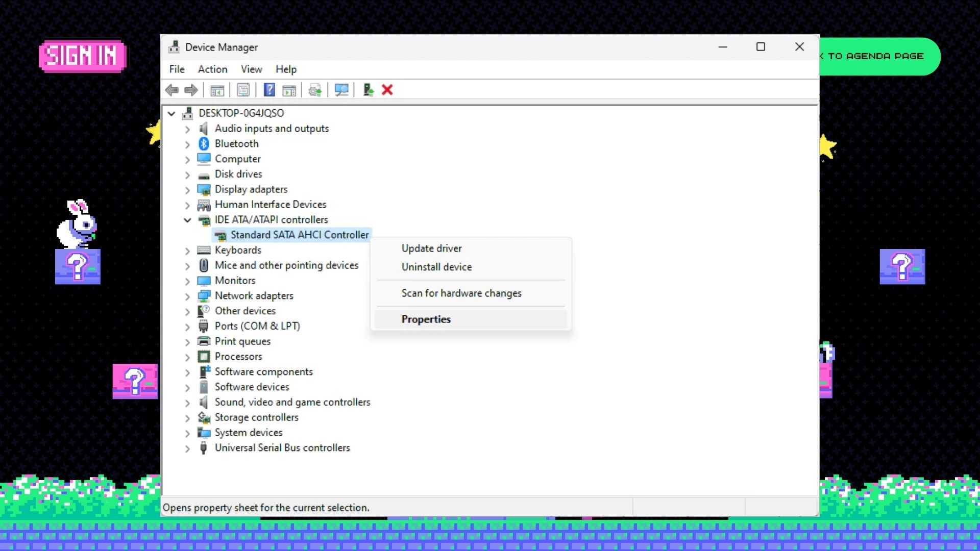
Task: Expand the Computer category chevron
Action: (187, 160)
